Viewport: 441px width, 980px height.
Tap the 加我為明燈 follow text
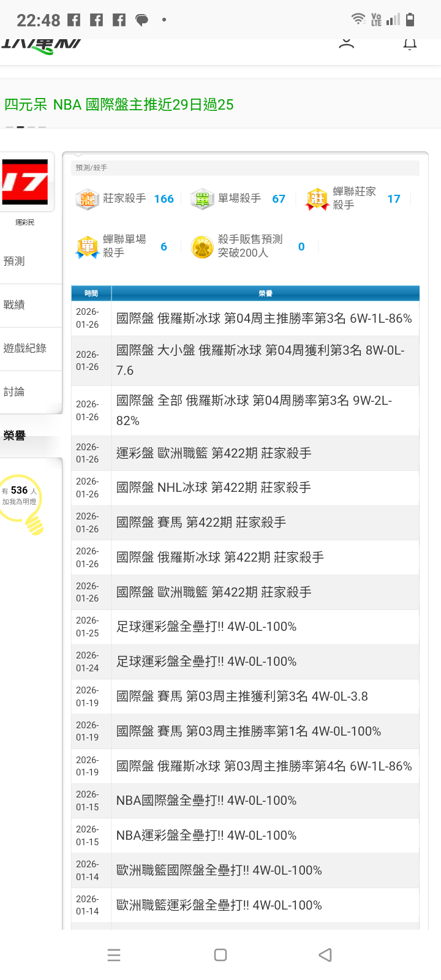[19, 502]
